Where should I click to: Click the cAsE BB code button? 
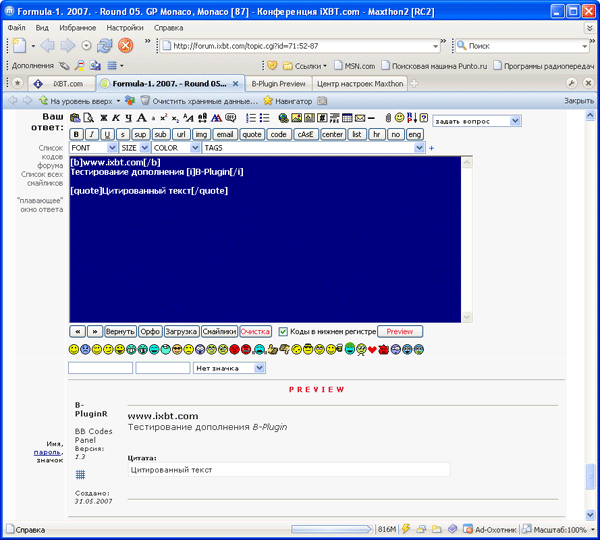pos(306,134)
